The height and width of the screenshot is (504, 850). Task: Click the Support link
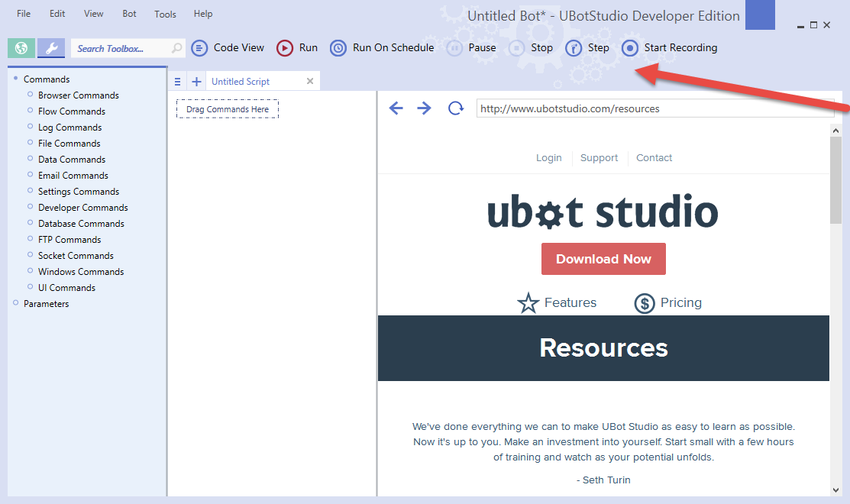point(599,158)
